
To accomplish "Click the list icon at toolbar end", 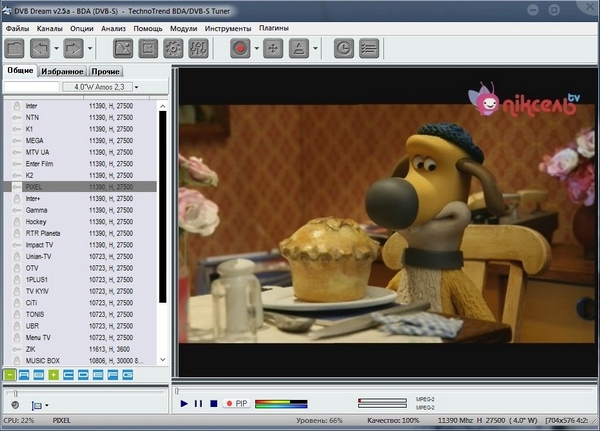I will 369,47.
